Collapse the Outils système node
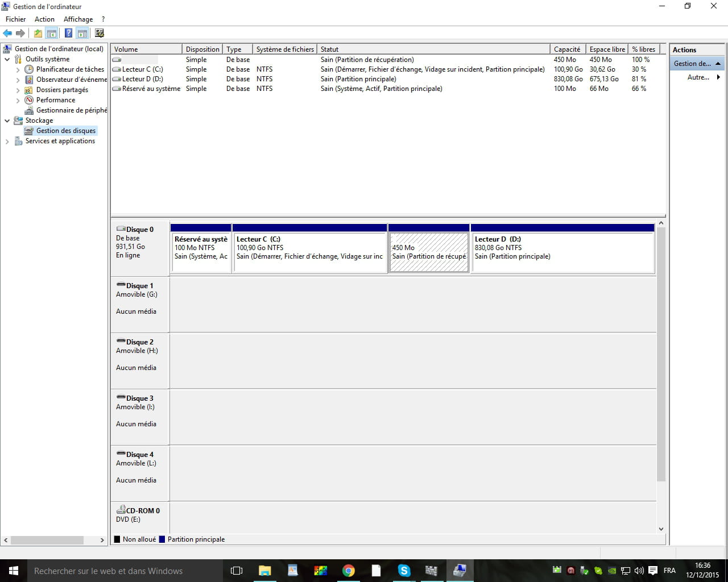 tap(7, 59)
